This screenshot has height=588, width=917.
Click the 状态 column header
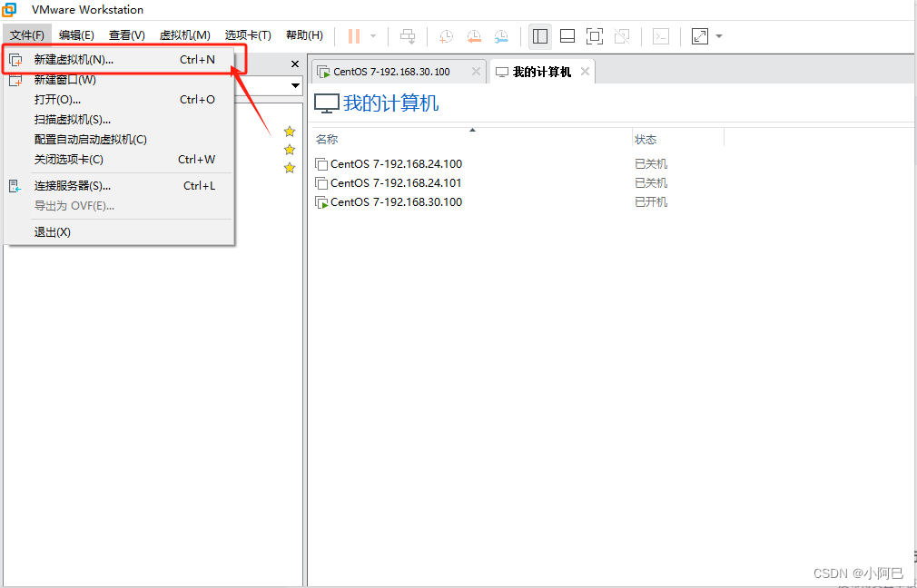pos(646,139)
